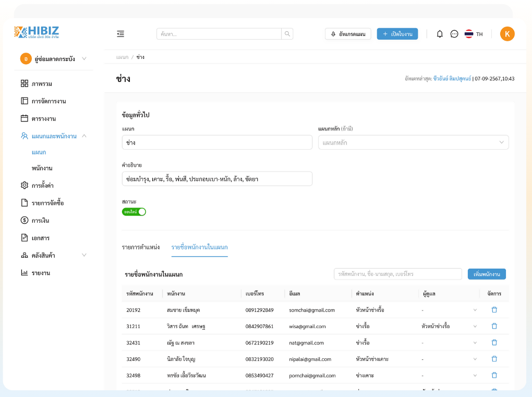Delete employee 32431 using trash icon
Screen dimensions: 532x397
[494, 343]
